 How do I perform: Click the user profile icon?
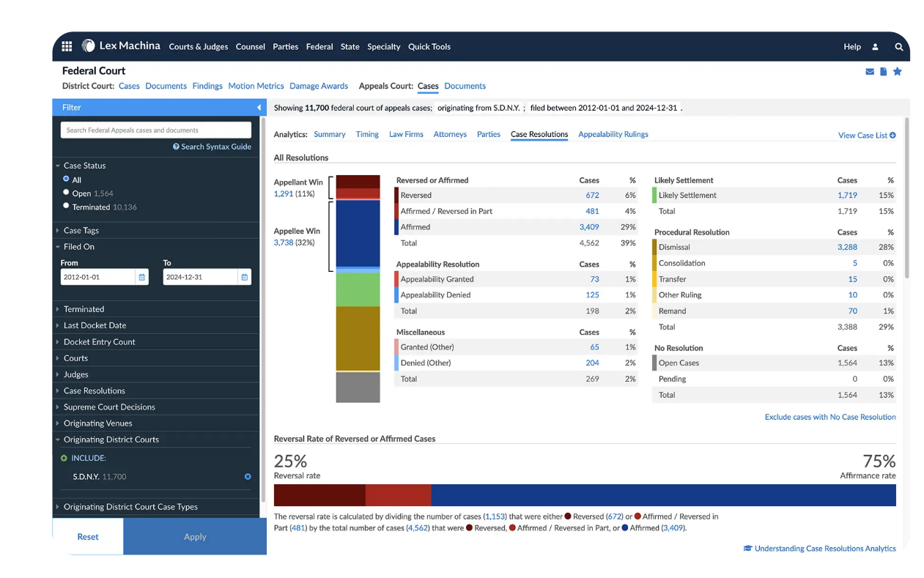[x=875, y=47]
